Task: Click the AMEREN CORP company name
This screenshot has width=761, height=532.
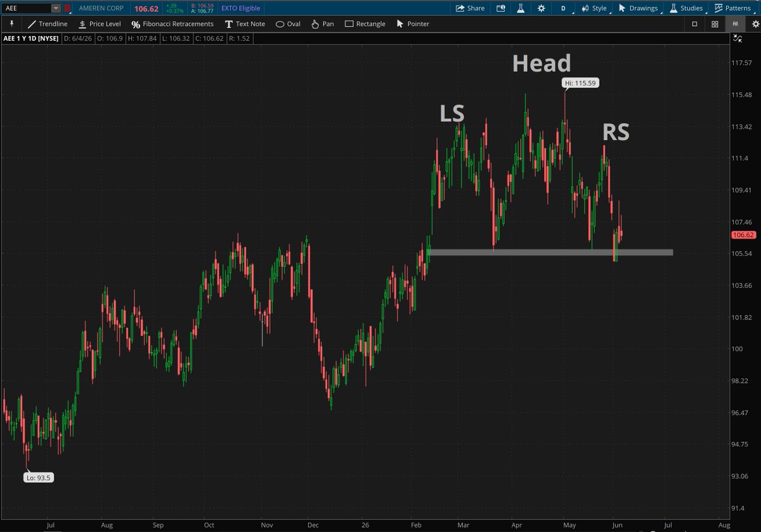Action: click(x=101, y=8)
